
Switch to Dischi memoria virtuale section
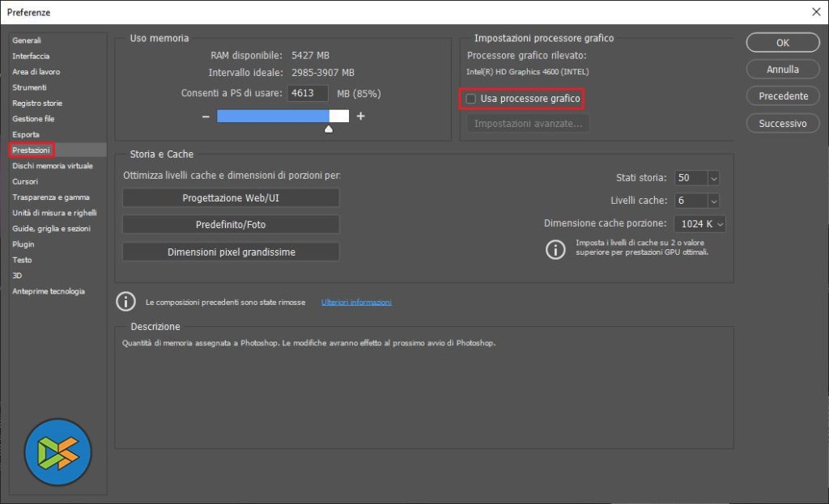coord(53,166)
